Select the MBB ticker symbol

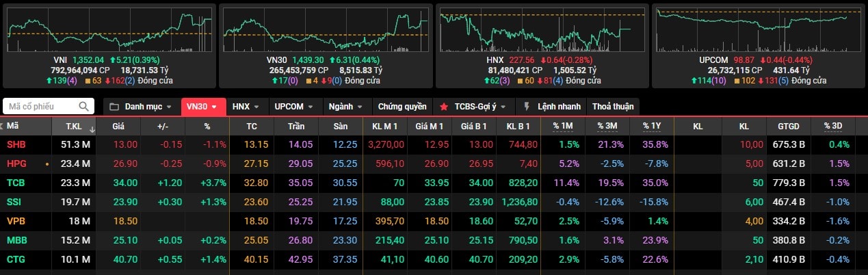tap(17, 240)
